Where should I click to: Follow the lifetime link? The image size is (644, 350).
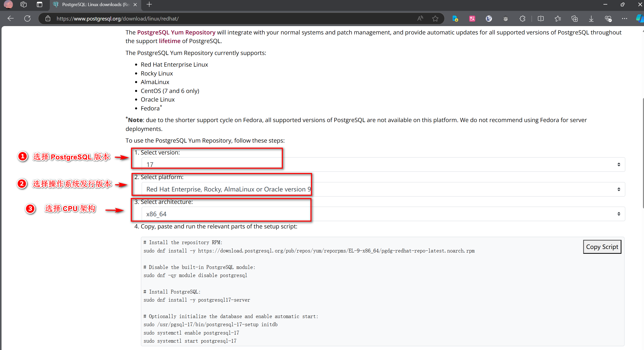click(170, 41)
